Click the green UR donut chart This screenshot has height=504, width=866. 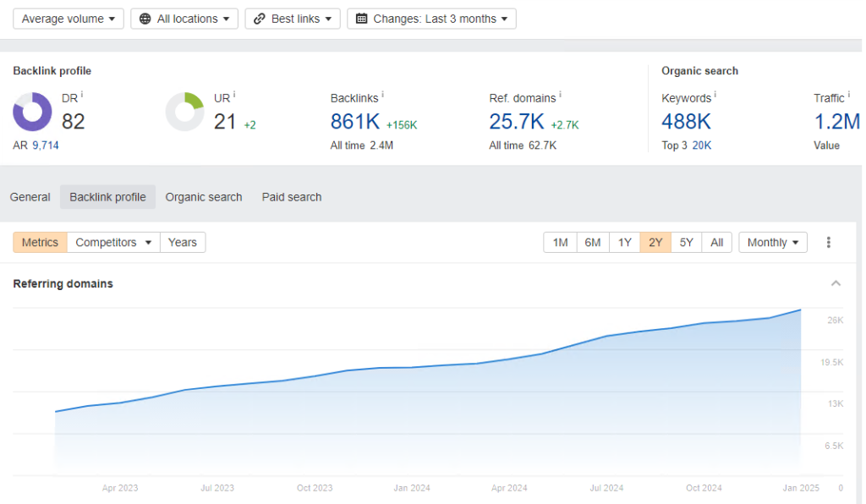184,112
